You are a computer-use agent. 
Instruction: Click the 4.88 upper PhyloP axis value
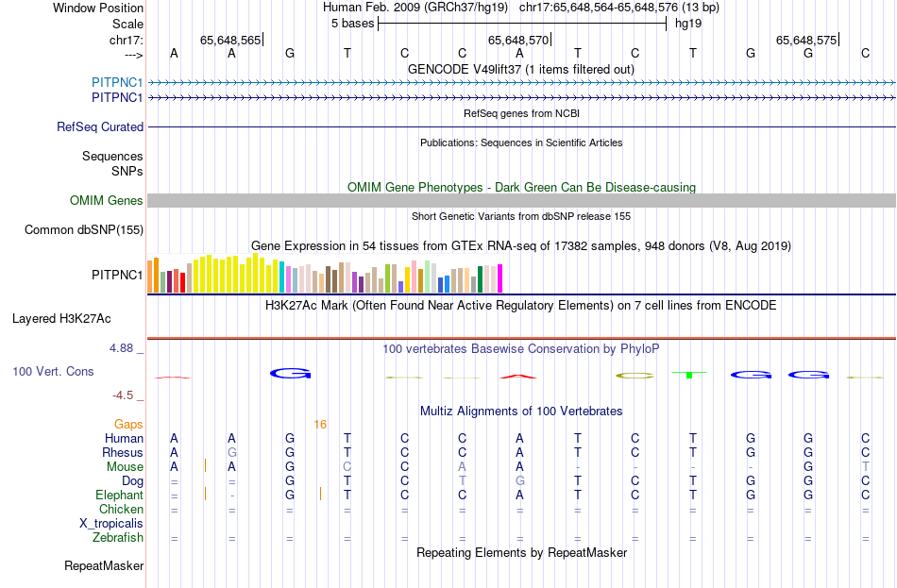click(121, 347)
